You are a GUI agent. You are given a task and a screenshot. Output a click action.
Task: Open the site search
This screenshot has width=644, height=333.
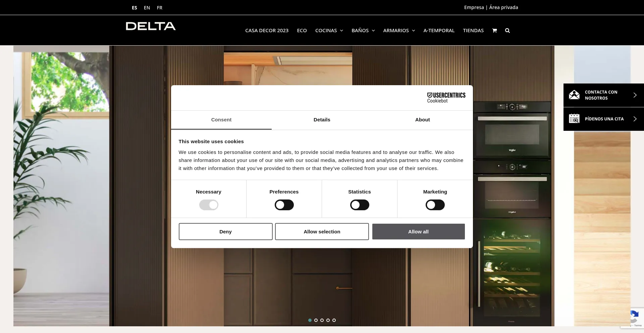pos(507,30)
